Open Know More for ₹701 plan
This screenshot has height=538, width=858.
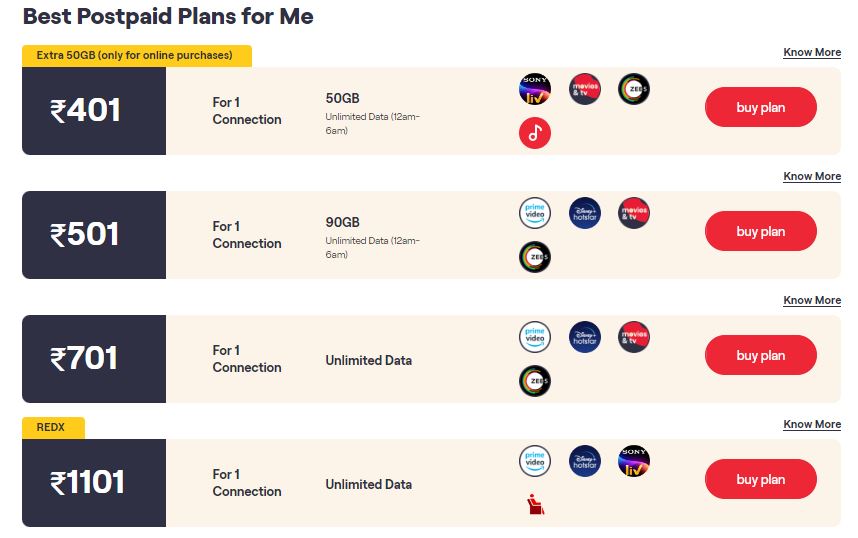(x=811, y=300)
